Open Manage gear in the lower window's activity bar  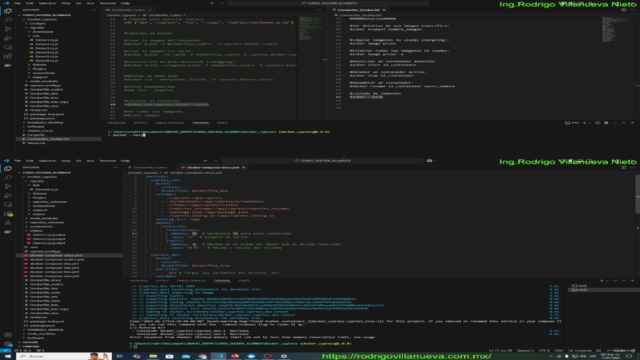coord(7,343)
